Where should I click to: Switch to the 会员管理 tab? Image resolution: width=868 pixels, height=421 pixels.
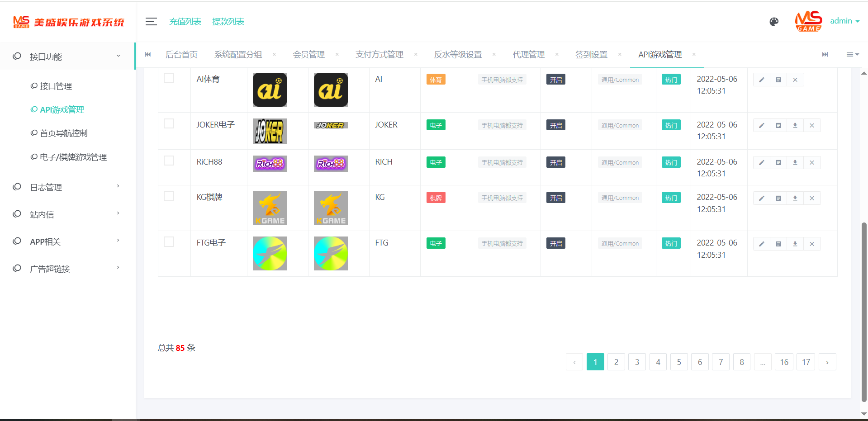[x=308, y=55]
